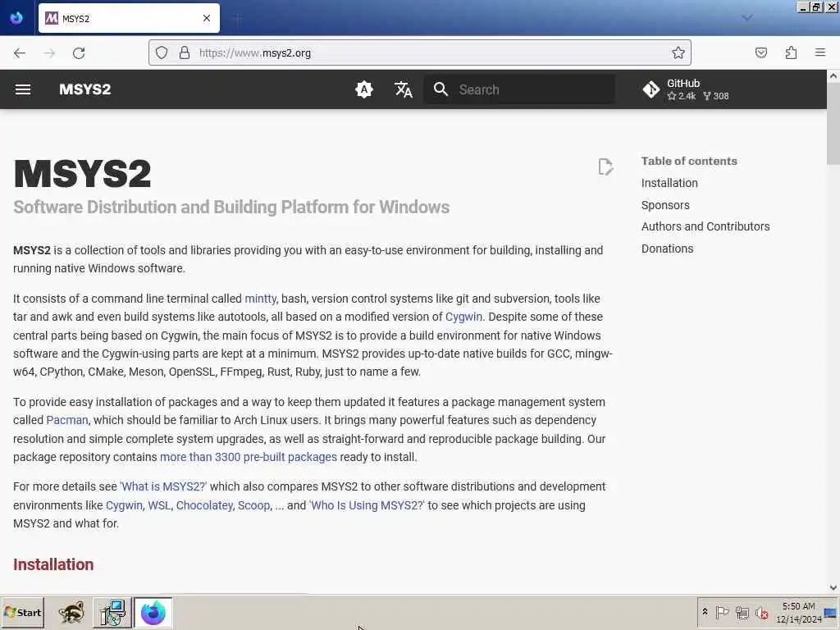840x630 pixels.
Task: Open the list all tabs dropdown
Action: click(747, 18)
